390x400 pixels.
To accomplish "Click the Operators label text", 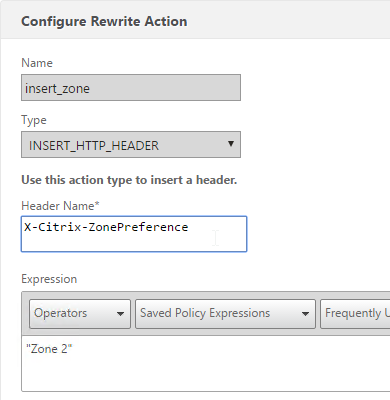I will pos(60,313).
